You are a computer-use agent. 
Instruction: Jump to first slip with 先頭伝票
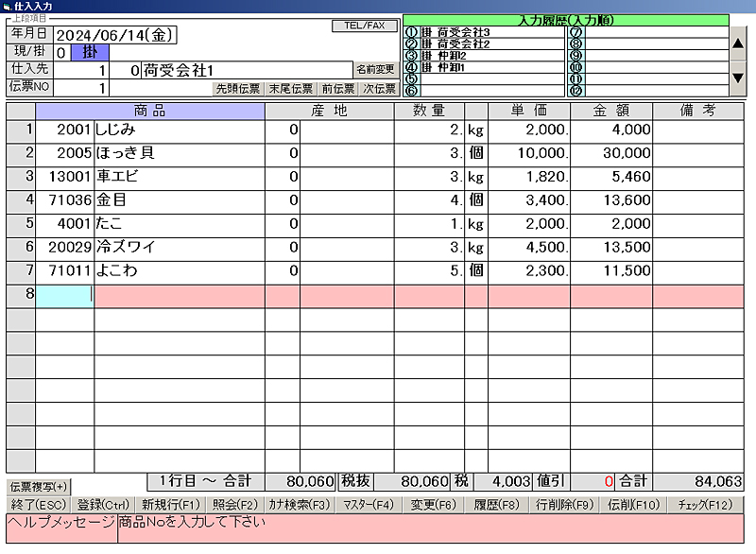click(x=237, y=89)
